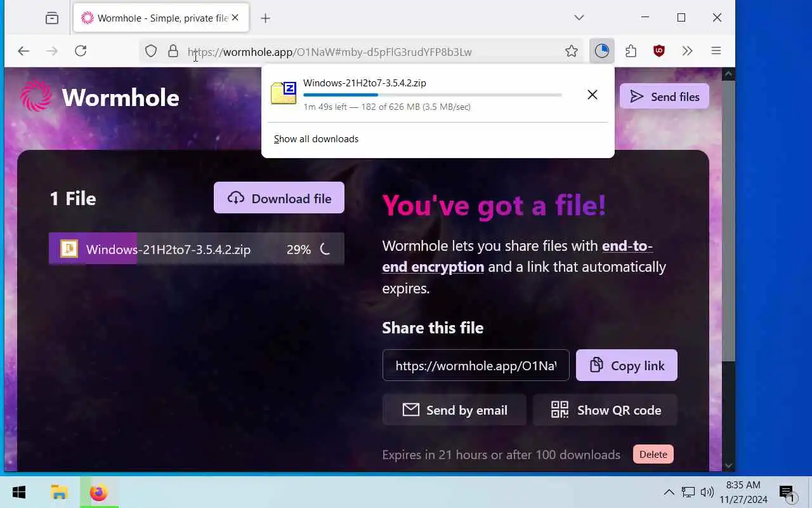Click download status text in panel
This screenshot has height=508, width=812.
click(x=387, y=107)
